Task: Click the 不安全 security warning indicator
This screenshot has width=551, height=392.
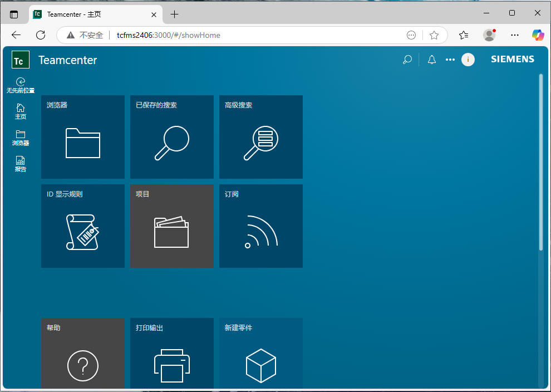Action: 85,35
